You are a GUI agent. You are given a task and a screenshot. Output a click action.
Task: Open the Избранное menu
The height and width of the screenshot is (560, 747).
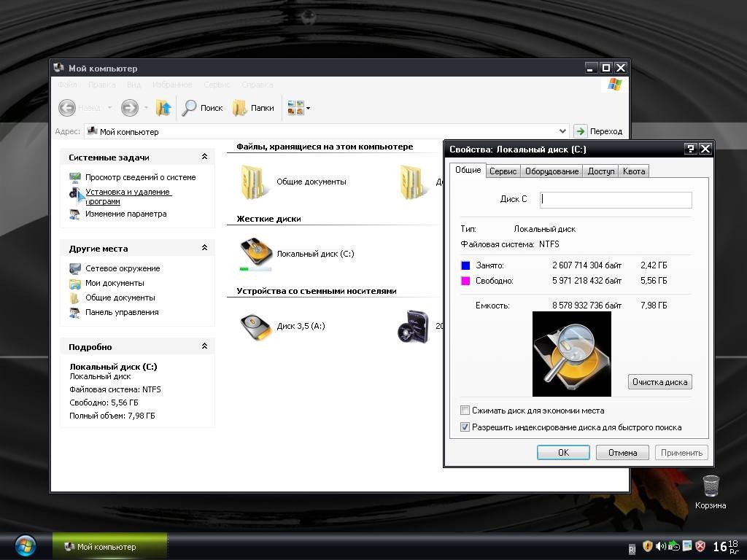(172, 85)
